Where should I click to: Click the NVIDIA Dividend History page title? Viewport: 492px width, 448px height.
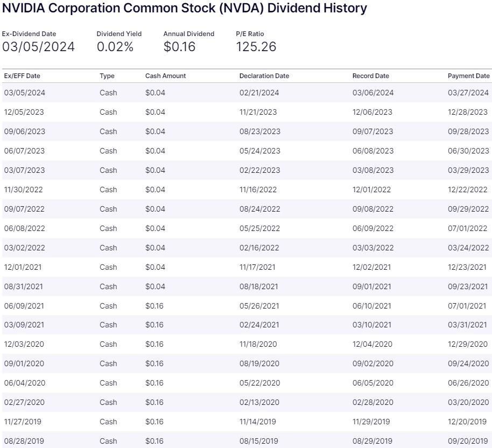(185, 9)
